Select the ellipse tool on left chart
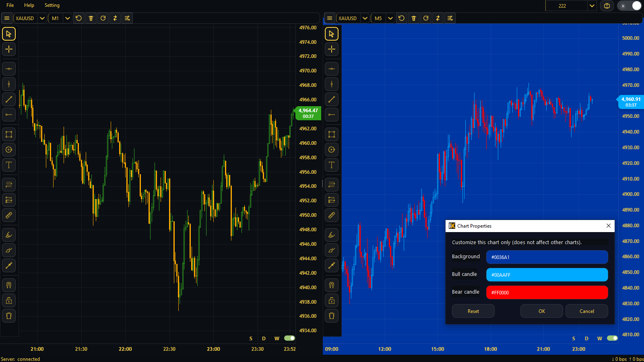 click(9, 150)
